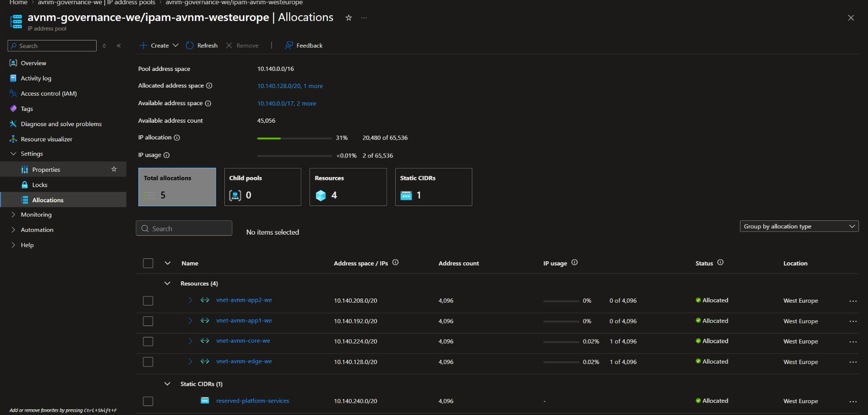Open the more actions menu for vnet-avnm-edge-we
The width and height of the screenshot is (868, 415).
(x=853, y=362)
